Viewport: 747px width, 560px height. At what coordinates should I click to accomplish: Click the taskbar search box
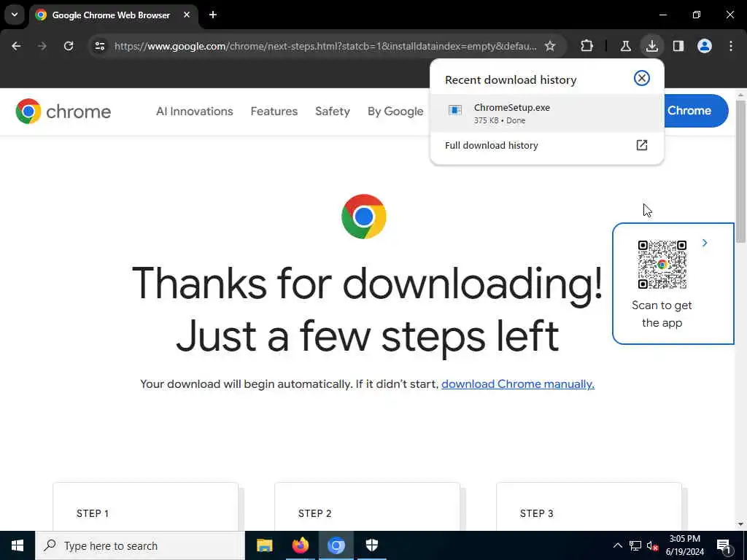pyautogui.click(x=139, y=545)
